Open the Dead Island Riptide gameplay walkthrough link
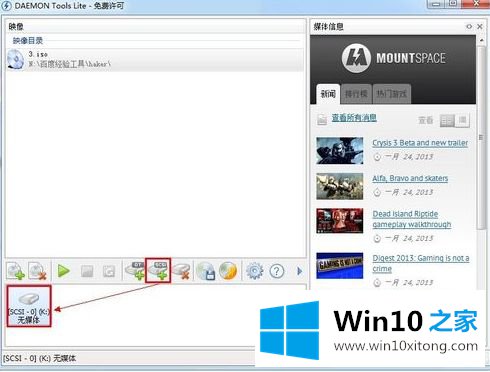Image resolution: width=490 pixels, height=372 pixels. tap(412, 219)
